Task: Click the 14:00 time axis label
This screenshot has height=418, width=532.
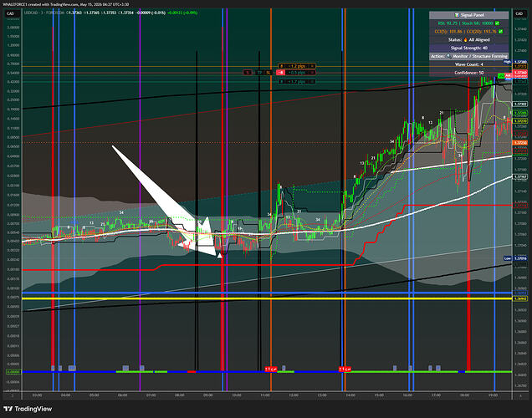Action: tap(350, 395)
